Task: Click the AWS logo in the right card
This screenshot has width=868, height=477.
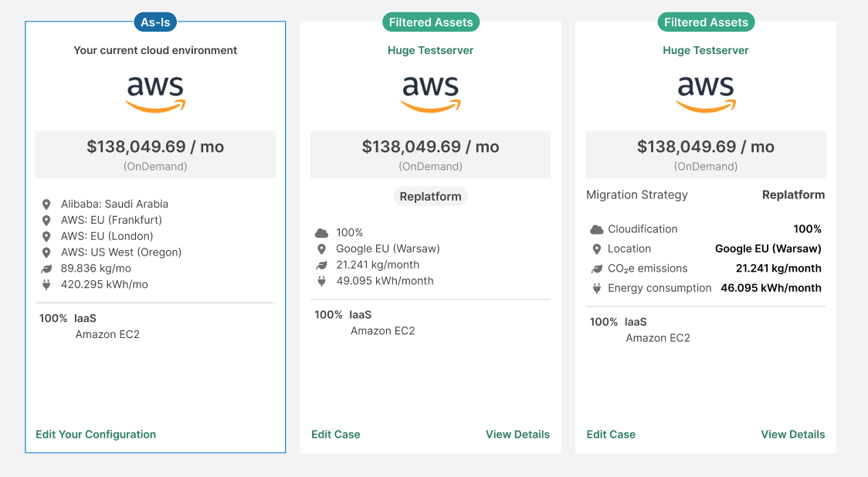Action: pyautogui.click(x=706, y=94)
